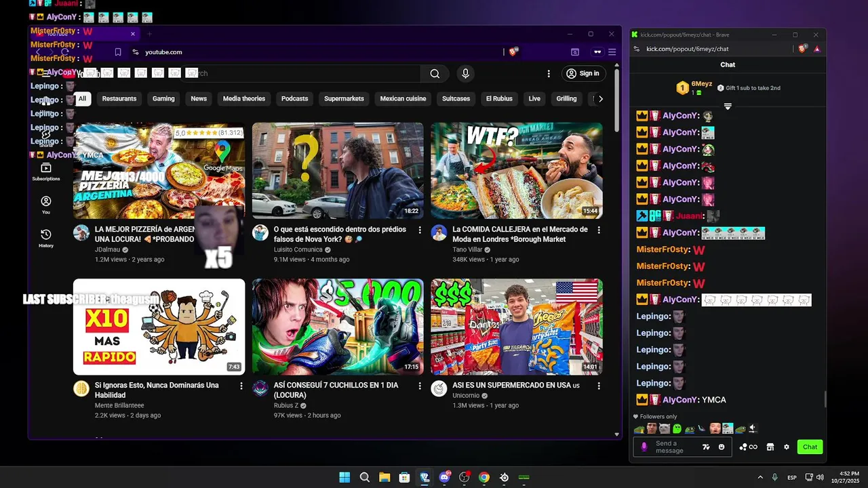Viewport: 868px width, 488px height.
Task: Open the X10 MAS RAPIDO video thumbnail
Action: click(159, 327)
